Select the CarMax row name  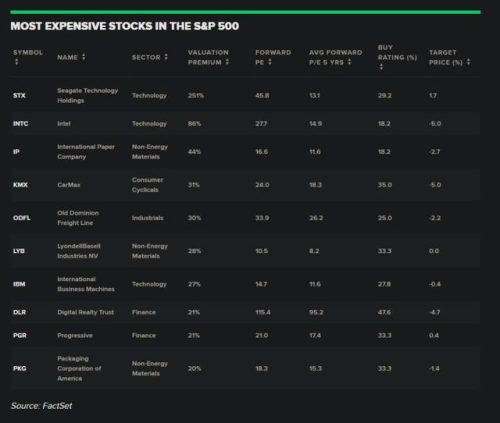point(69,185)
